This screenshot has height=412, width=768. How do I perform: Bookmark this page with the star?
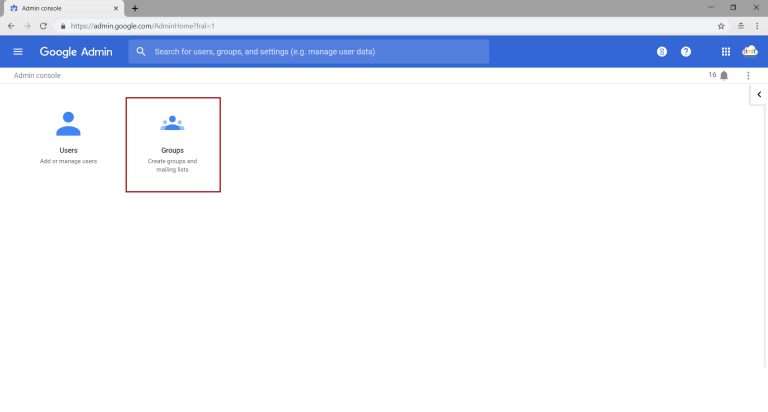click(721, 26)
